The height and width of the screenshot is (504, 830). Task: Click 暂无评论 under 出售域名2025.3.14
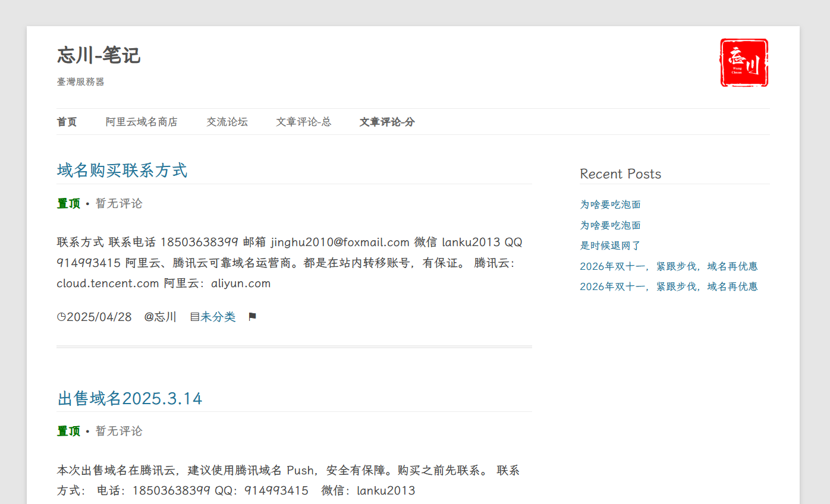tap(119, 431)
